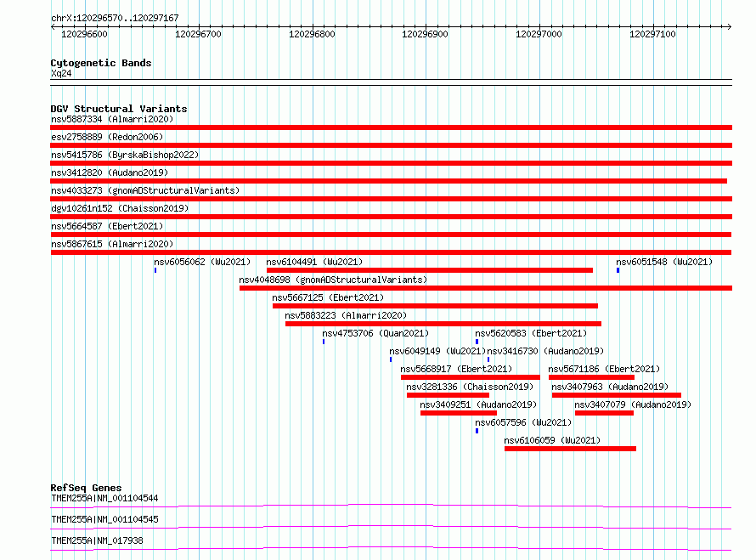Viewport: 756px width, 560px height.
Task: Select nsv3416730 (Audano2019) label
Action: 545,351
